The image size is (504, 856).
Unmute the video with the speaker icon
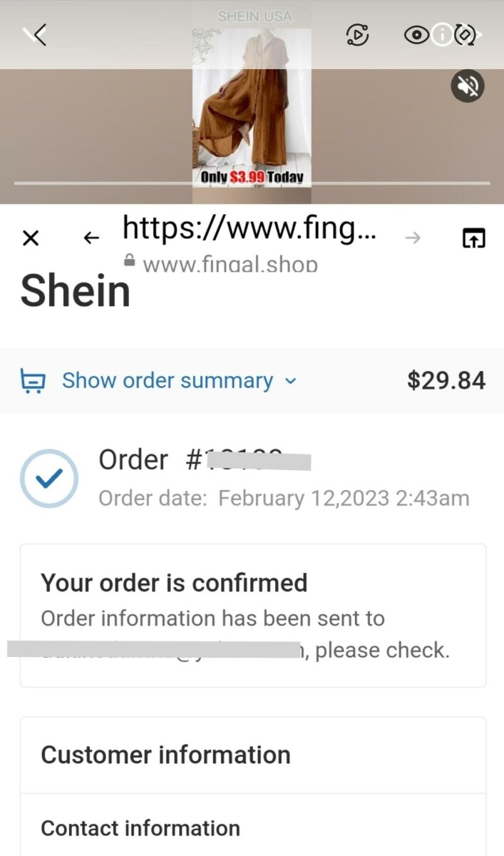pos(468,87)
